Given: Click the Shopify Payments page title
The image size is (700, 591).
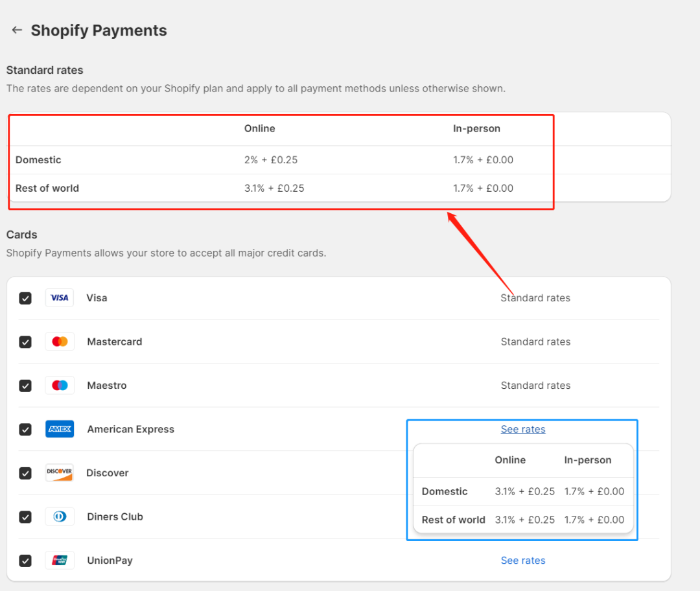Looking at the screenshot, I should click(x=99, y=30).
